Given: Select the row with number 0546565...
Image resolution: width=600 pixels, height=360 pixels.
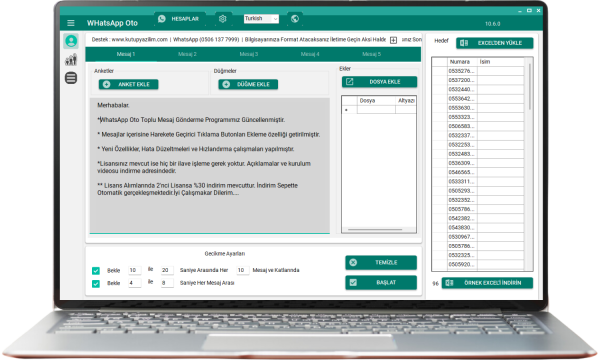Looking at the screenshot, I should 478,172.
